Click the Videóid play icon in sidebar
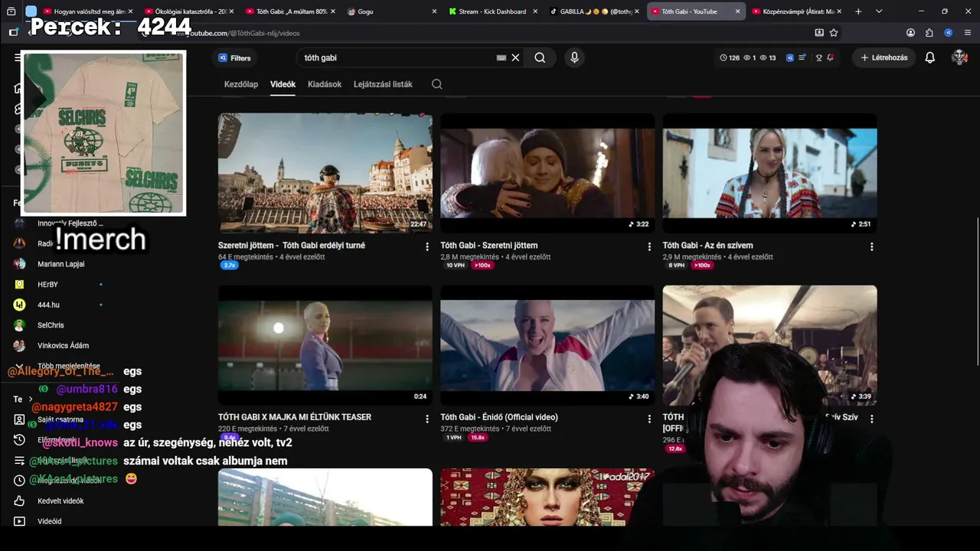 tap(19, 521)
